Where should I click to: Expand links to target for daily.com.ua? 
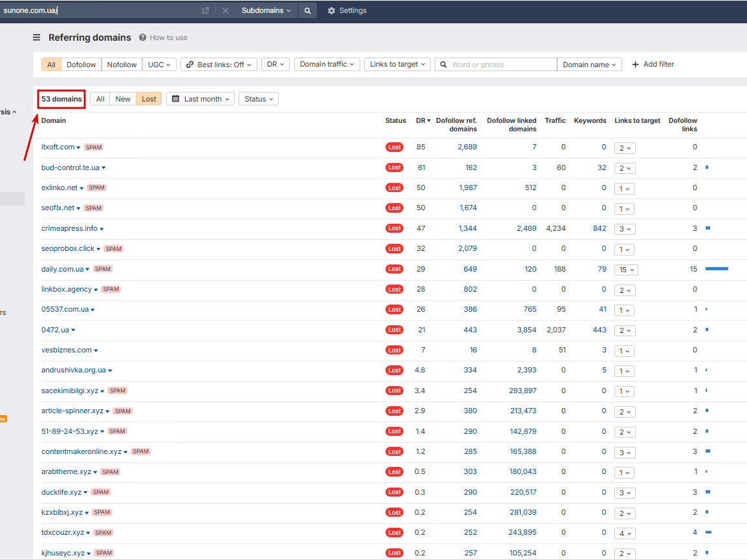[x=626, y=270]
